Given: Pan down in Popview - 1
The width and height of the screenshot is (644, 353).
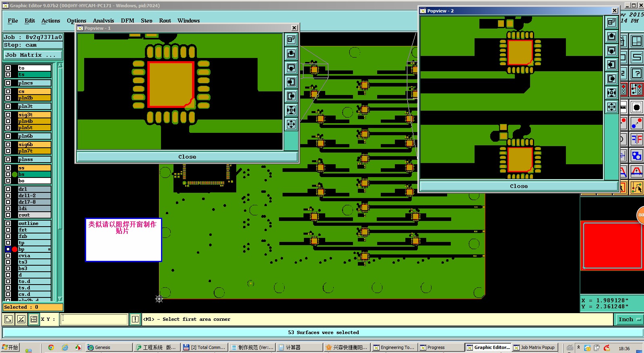Looking at the screenshot, I should [x=291, y=68].
